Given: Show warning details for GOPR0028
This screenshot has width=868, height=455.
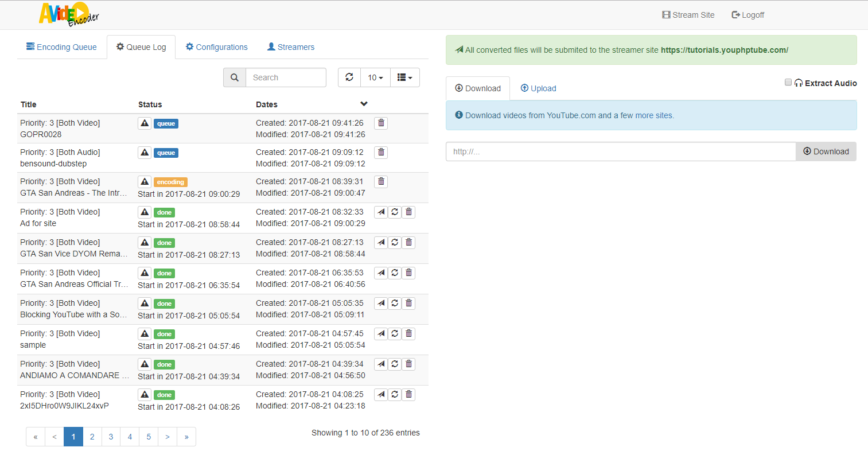Looking at the screenshot, I should pos(145,123).
